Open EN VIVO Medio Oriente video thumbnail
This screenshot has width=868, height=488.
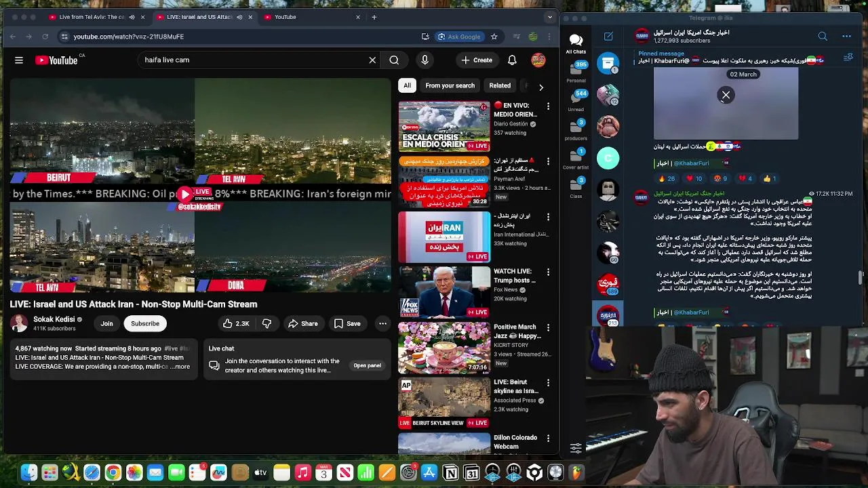[444, 127]
